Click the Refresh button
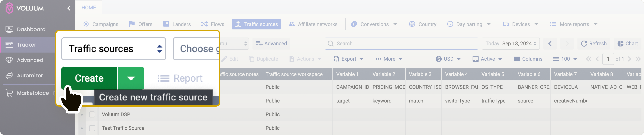The width and height of the screenshot is (644, 135). tap(594, 44)
